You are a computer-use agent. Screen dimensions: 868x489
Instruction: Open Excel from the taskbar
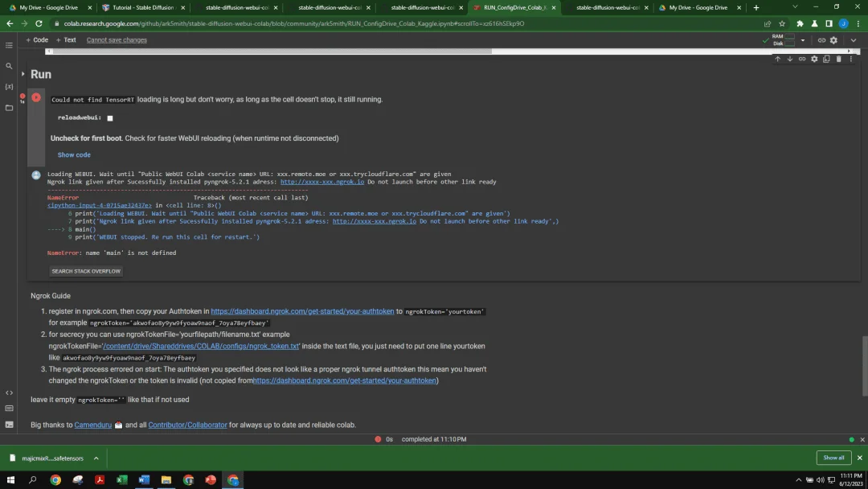(x=122, y=480)
